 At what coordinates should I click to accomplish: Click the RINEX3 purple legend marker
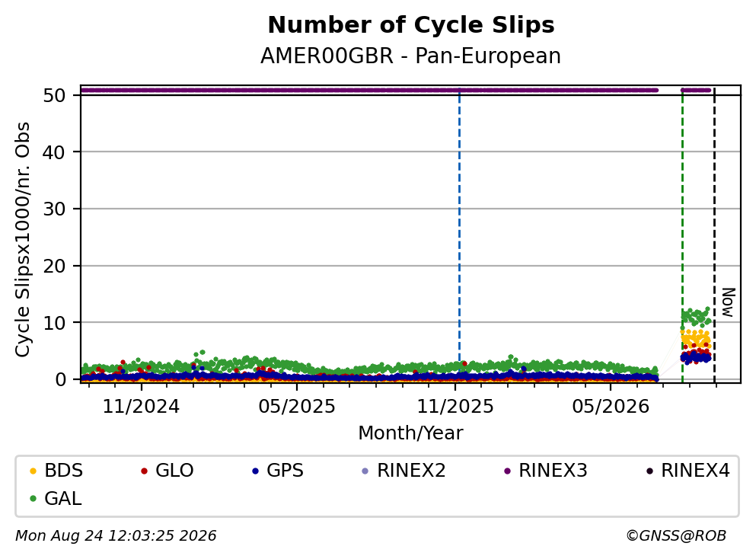tap(507, 471)
